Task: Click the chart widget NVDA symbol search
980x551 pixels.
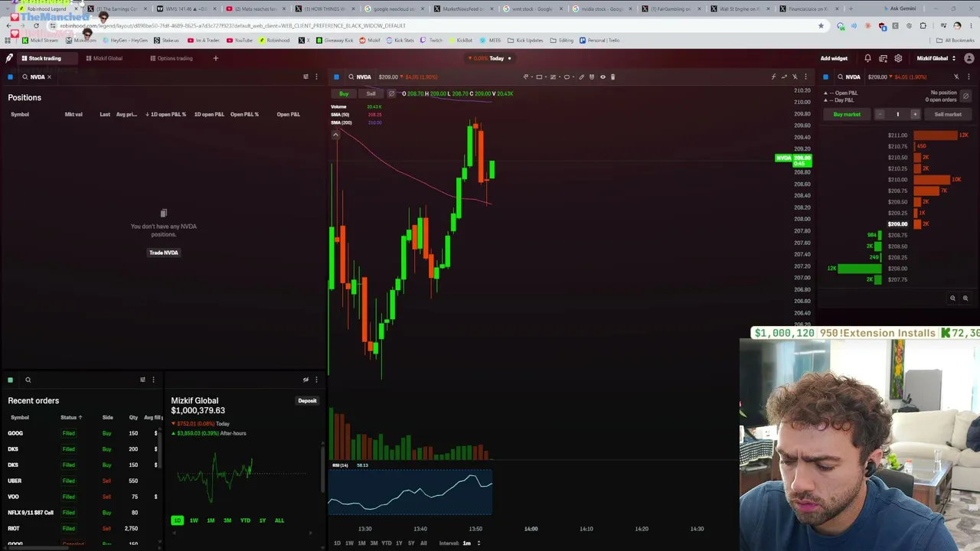Action: coord(360,77)
